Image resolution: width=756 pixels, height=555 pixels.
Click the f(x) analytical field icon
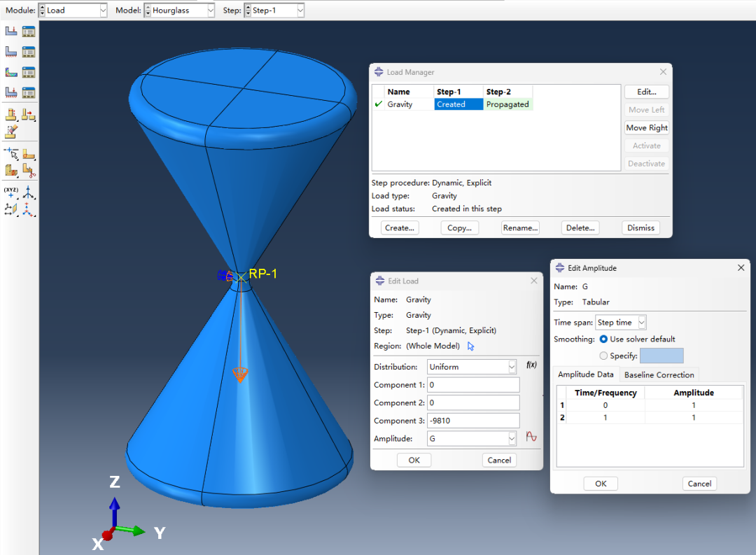coord(531,365)
